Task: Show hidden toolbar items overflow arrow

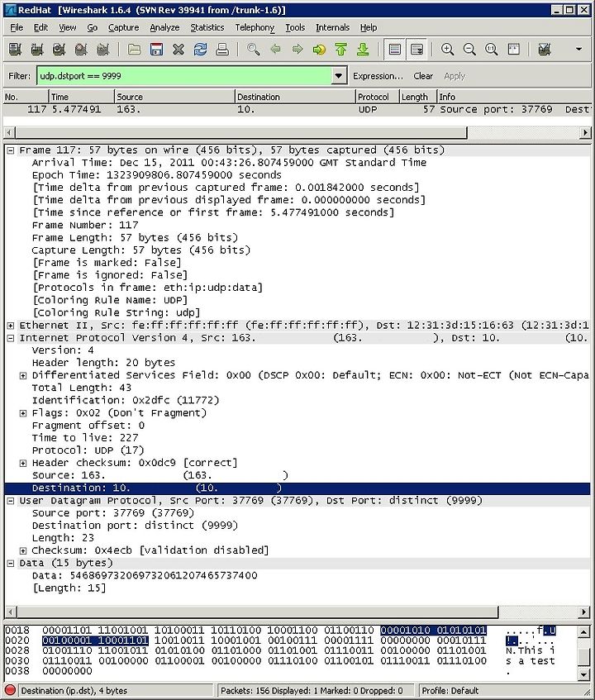Action: (579, 49)
